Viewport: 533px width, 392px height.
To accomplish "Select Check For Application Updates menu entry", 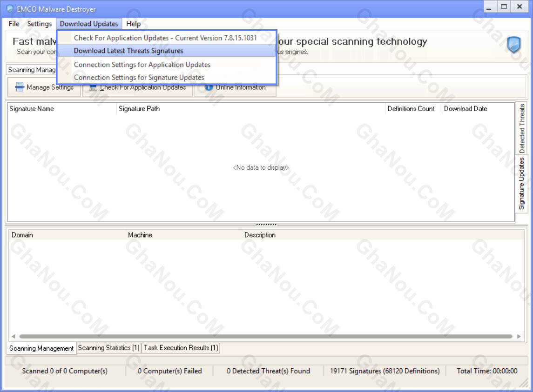I will tap(167, 38).
